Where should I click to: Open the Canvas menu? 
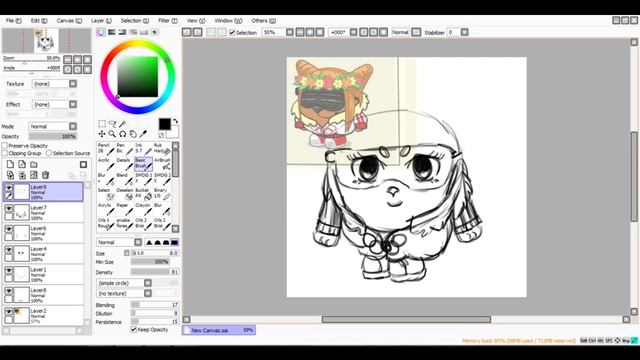(x=69, y=20)
